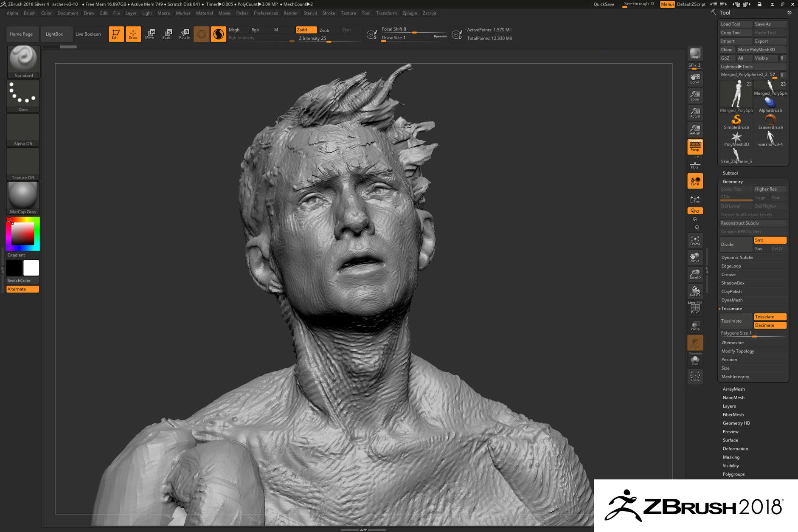The height and width of the screenshot is (532, 798).
Task: Turn off Zadd mode
Action: pos(306,30)
